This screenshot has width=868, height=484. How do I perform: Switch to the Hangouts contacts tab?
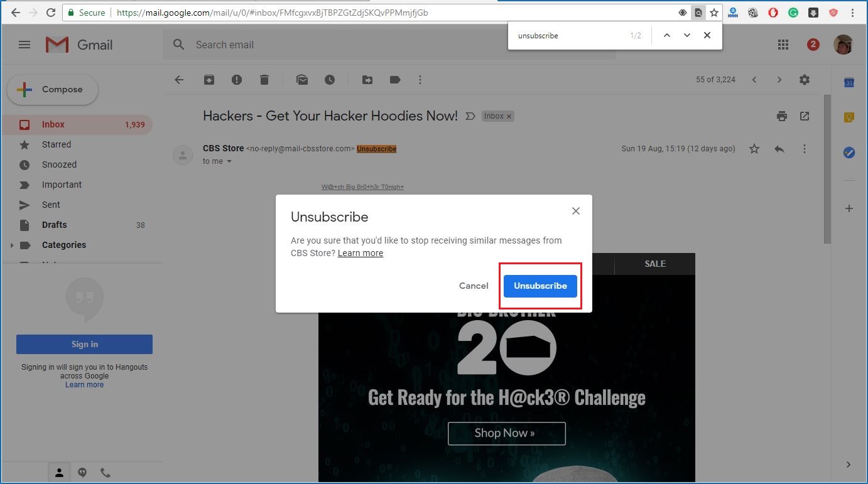[x=59, y=473]
